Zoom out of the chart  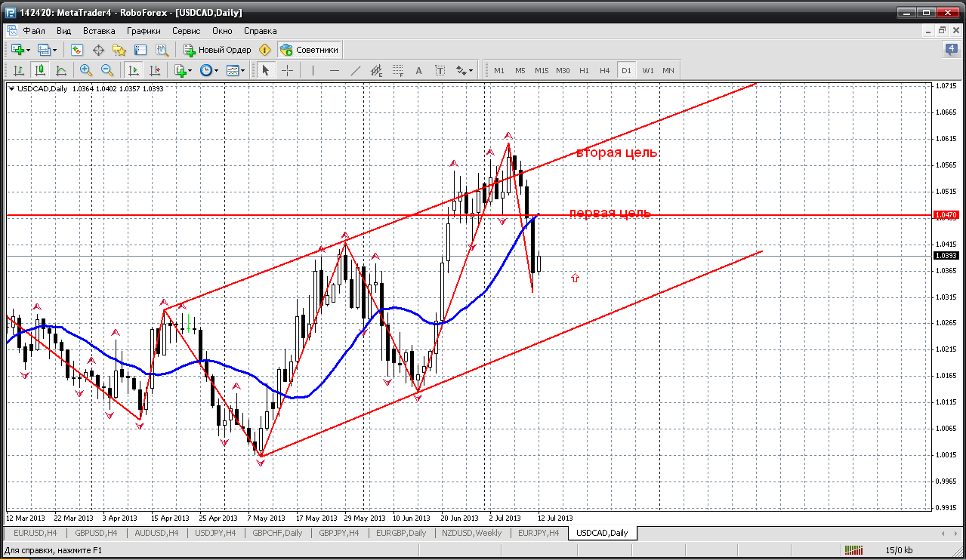tap(107, 70)
